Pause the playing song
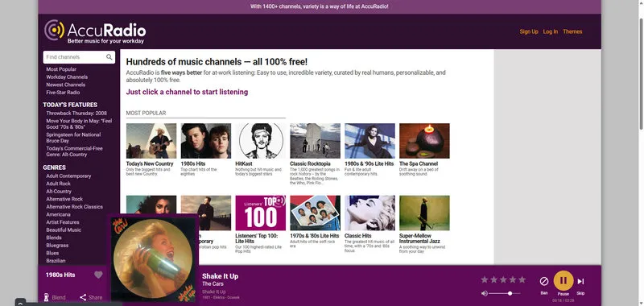644x306 pixels. point(563,281)
